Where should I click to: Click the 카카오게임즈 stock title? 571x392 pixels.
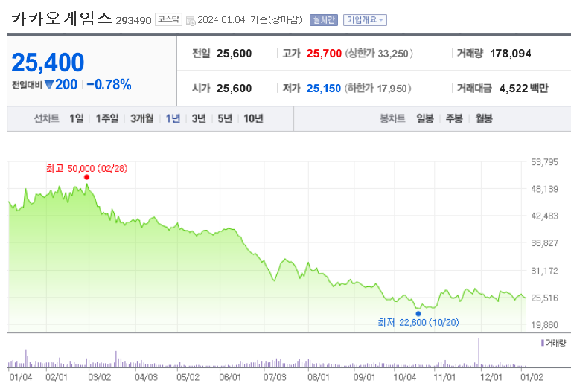pyautogui.click(x=62, y=18)
